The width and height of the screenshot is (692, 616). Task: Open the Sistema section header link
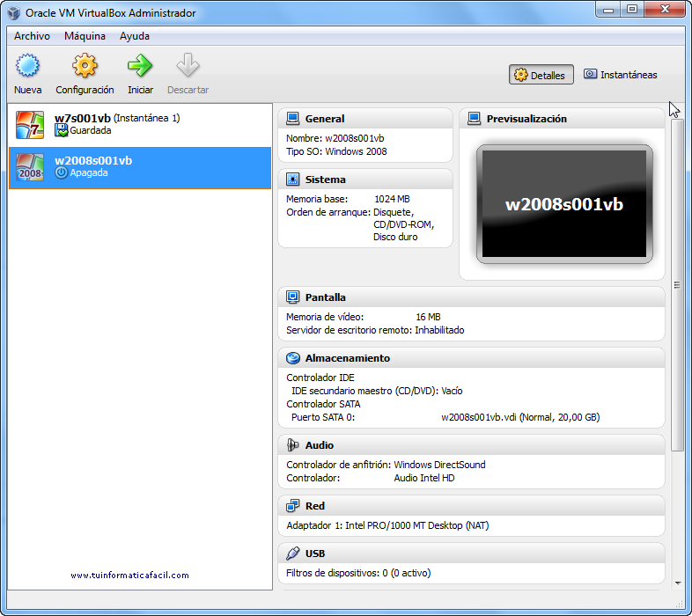tap(325, 180)
